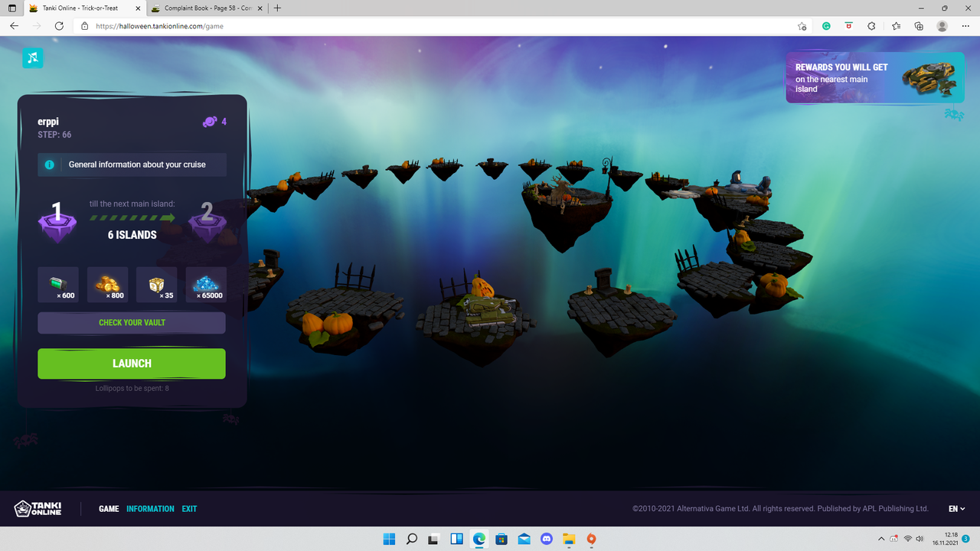Select the x65000 crystals reward icon

coord(206,285)
